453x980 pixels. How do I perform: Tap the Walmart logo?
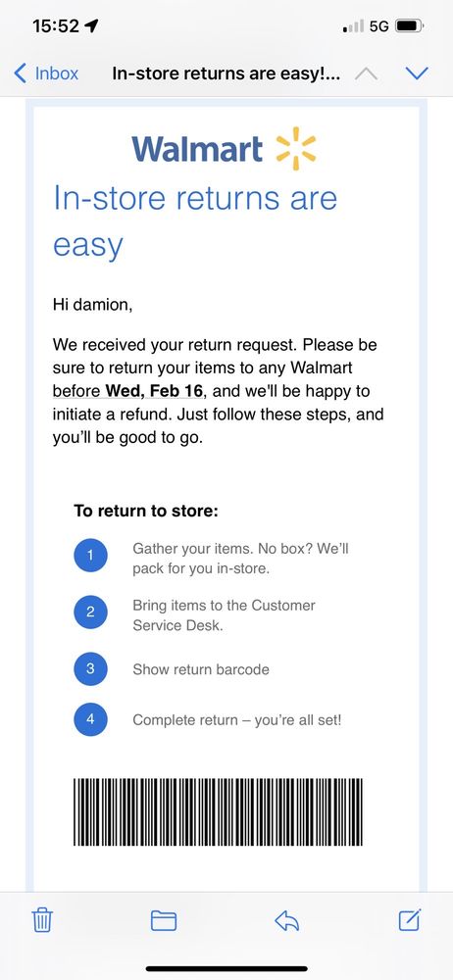(224, 149)
